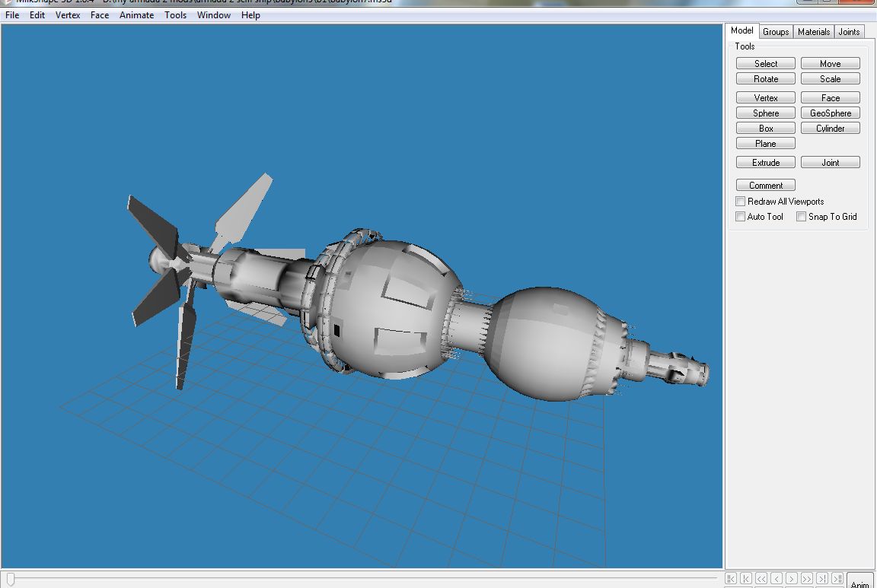The height and width of the screenshot is (588, 877).
Task: Activate the Extrude tool
Action: click(766, 163)
